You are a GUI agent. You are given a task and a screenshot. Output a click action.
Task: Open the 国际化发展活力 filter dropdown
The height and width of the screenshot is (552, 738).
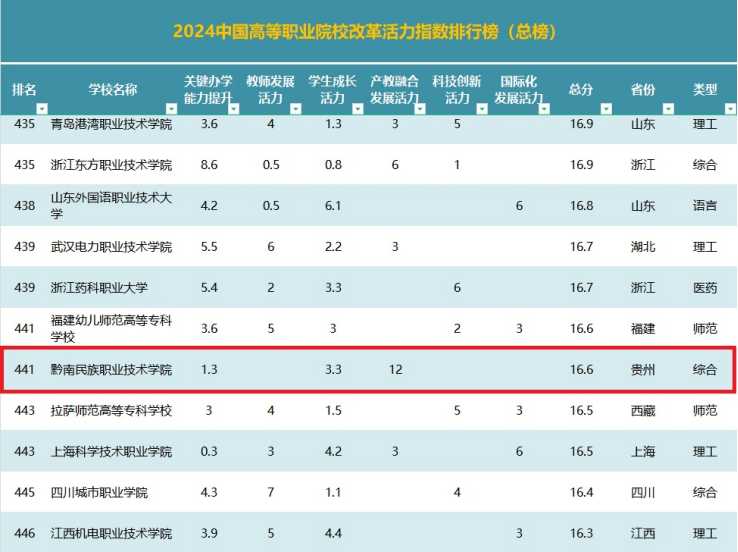tap(544, 108)
